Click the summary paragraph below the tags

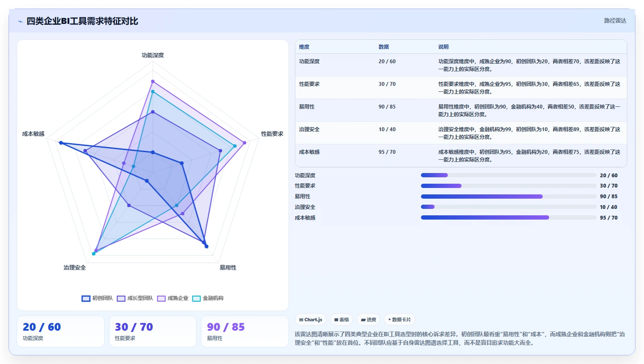tap(460, 338)
